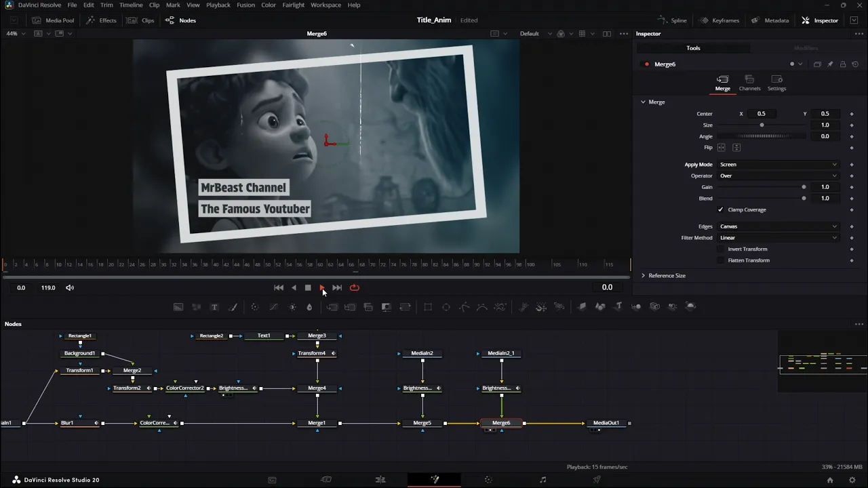Click the volume speaker icon
868x488 pixels.
(x=70, y=287)
